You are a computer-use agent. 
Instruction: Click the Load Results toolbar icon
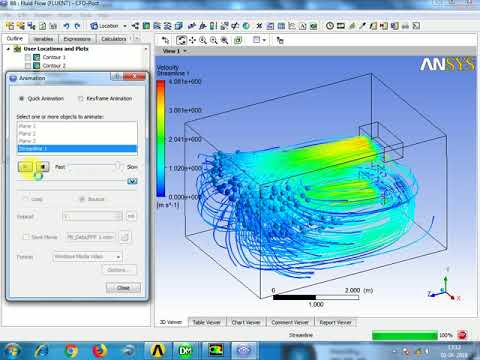10,26
